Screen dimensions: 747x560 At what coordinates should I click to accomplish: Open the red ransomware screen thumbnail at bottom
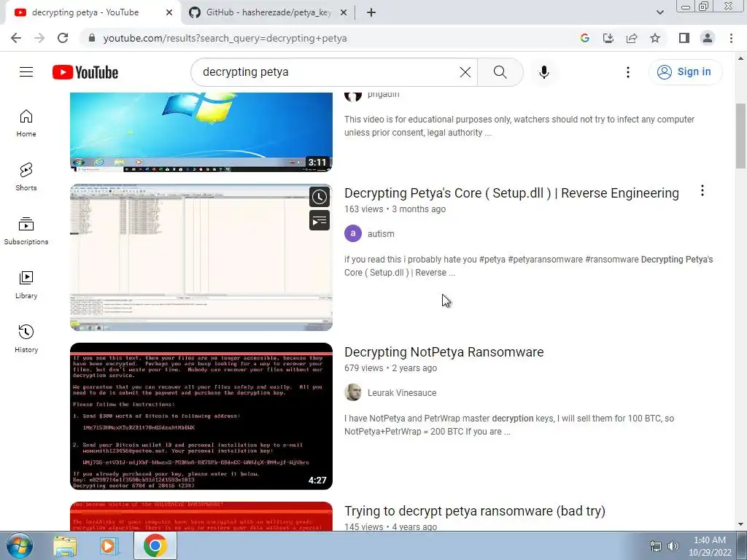[201, 516]
